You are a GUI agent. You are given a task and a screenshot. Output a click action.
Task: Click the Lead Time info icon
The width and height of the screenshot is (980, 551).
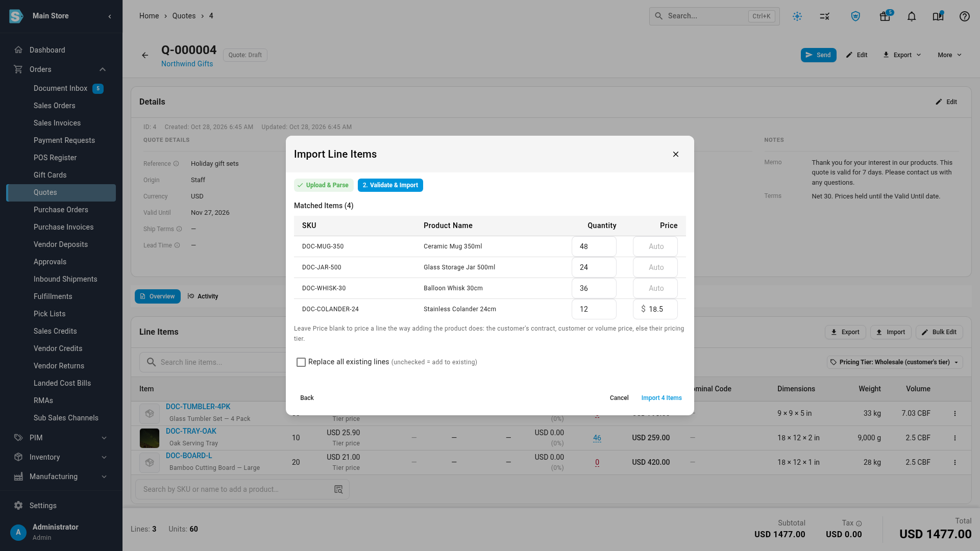[177, 245]
